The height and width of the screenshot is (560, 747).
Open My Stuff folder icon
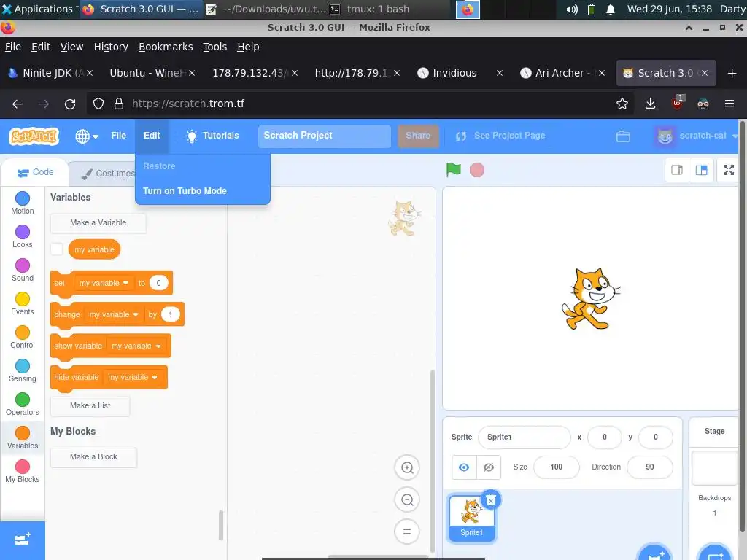tap(623, 136)
